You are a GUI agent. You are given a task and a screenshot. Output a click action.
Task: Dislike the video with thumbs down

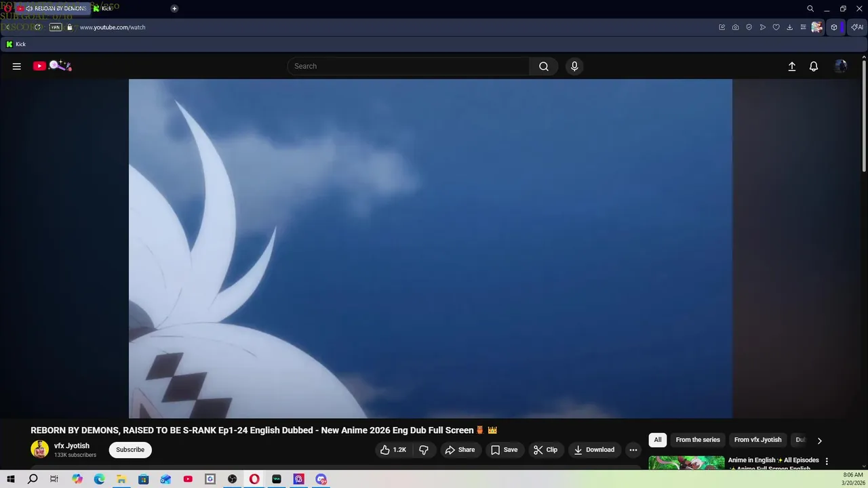click(x=424, y=450)
